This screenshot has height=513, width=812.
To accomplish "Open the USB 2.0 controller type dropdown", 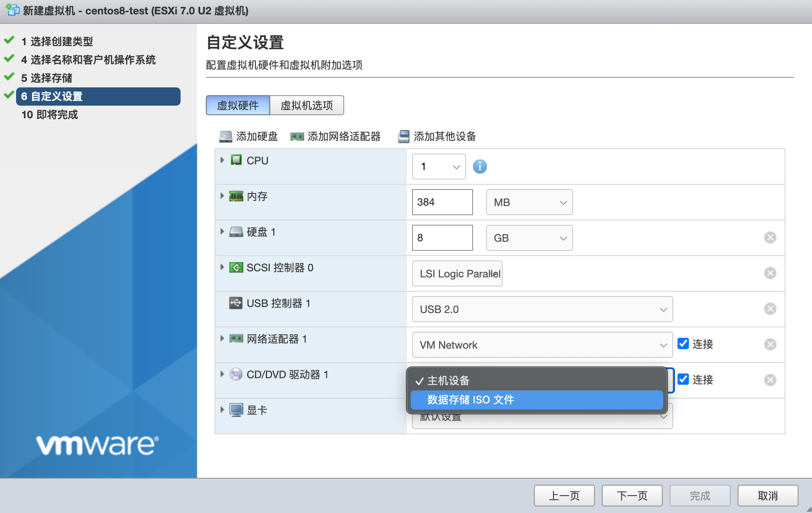I will (x=542, y=309).
